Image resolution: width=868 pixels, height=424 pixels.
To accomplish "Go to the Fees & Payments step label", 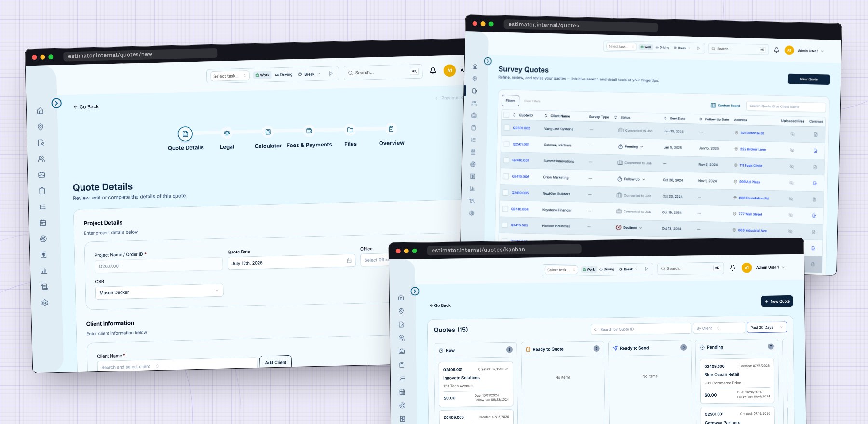I will pos(309,145).
